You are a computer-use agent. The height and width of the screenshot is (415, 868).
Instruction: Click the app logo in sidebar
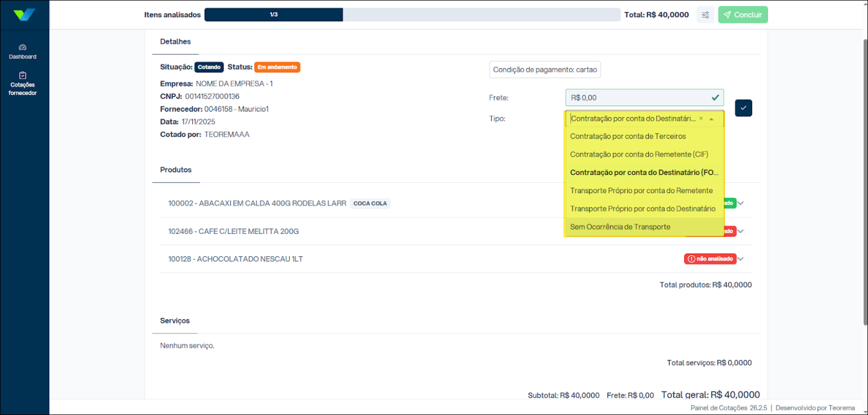pyautogui.click(x=24, y=15)
